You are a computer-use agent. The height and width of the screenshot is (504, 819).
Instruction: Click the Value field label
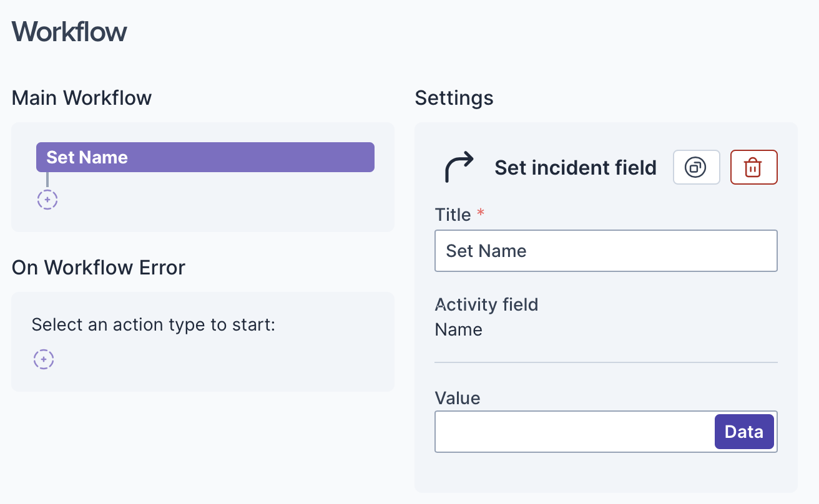458,398
